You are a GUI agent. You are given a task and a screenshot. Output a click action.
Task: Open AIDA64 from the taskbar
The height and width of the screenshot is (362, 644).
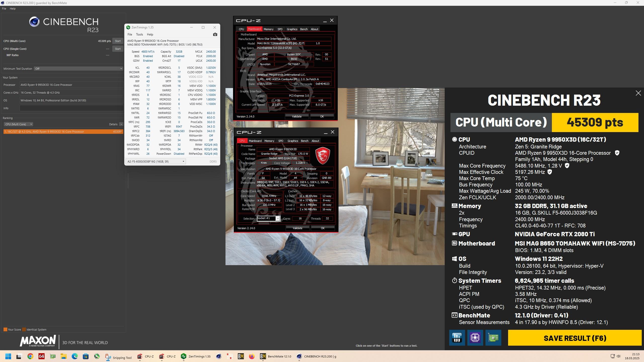point(42,356)
